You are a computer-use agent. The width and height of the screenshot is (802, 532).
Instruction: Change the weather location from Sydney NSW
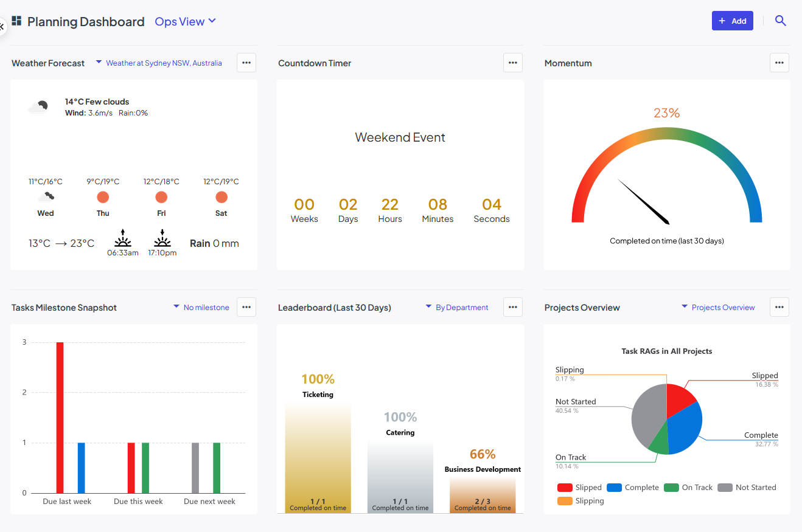[x=159, y=63]
